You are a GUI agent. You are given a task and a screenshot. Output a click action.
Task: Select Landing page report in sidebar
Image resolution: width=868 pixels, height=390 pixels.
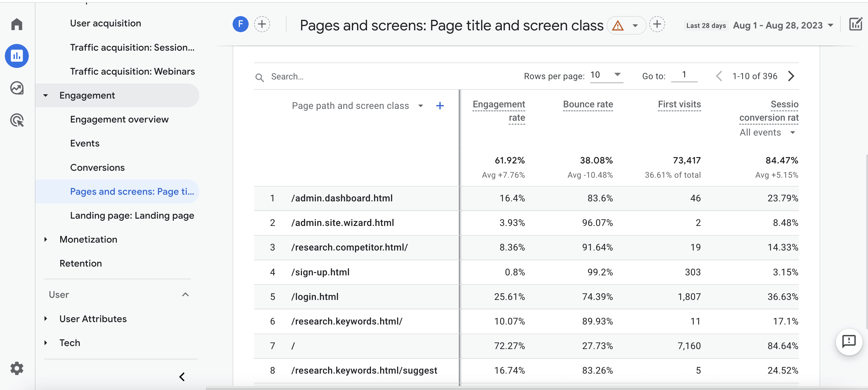coord(132,216)
